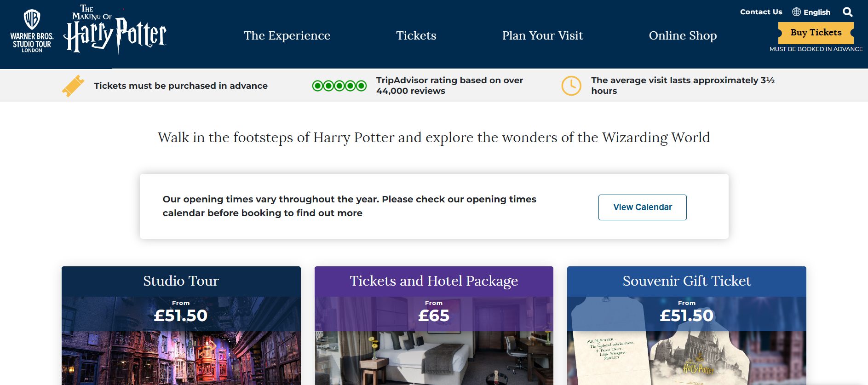
Task: Click the Making of Harry Potter logo
Action: [115, 30]
